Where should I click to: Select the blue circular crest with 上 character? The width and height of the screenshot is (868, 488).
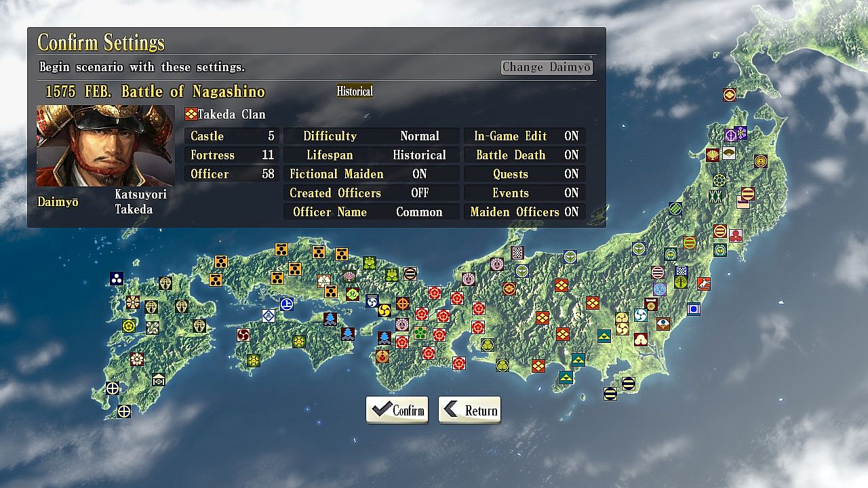(287, 304)
